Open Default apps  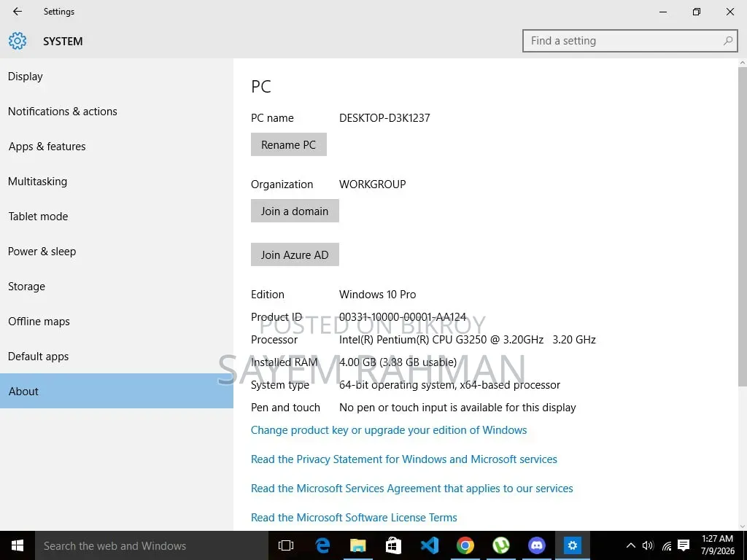pos(117,356)
